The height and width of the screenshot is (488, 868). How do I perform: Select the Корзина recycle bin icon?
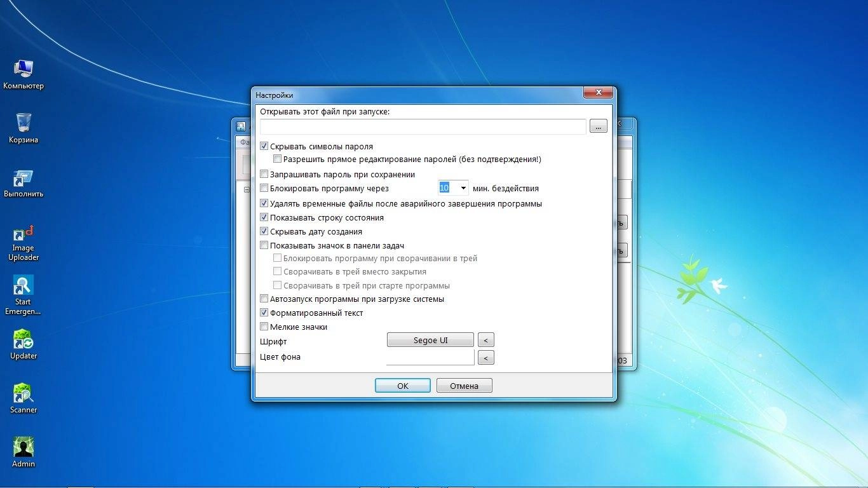point(24,128)
